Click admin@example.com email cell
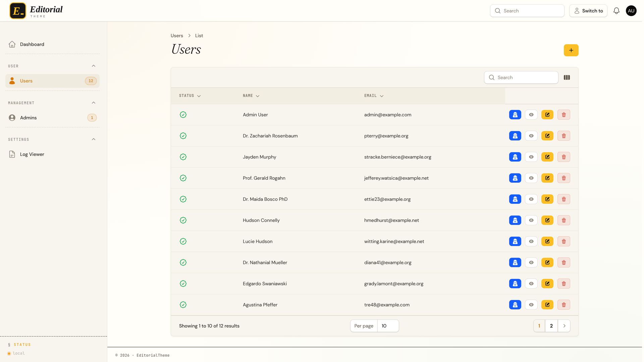This screenshot has height=362, width=644. pos(387,115)
